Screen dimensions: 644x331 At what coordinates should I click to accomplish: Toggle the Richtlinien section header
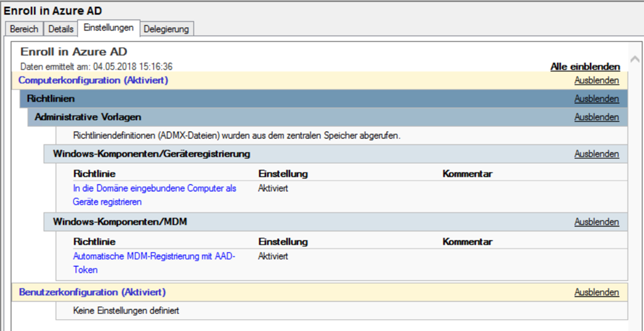coord(51,99)
